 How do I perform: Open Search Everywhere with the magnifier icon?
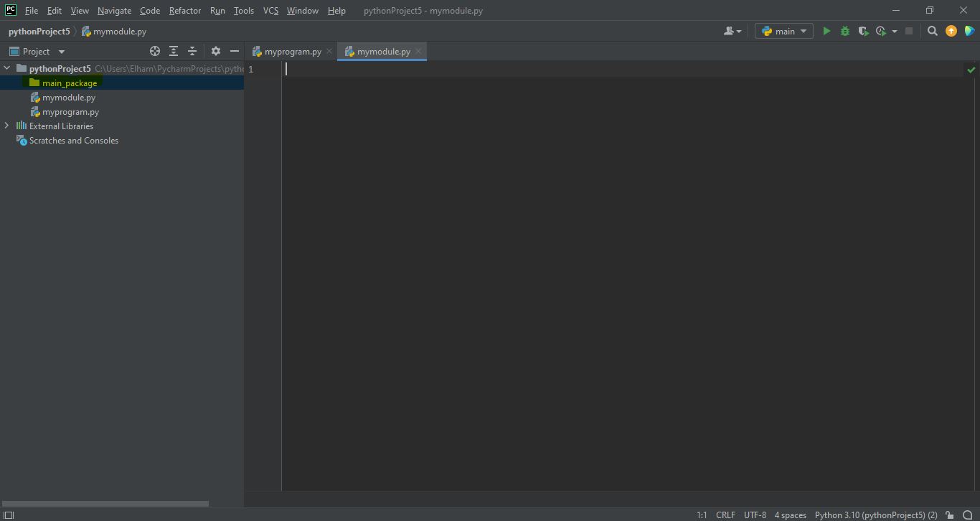pyautogui.click(x=932, y=31)
